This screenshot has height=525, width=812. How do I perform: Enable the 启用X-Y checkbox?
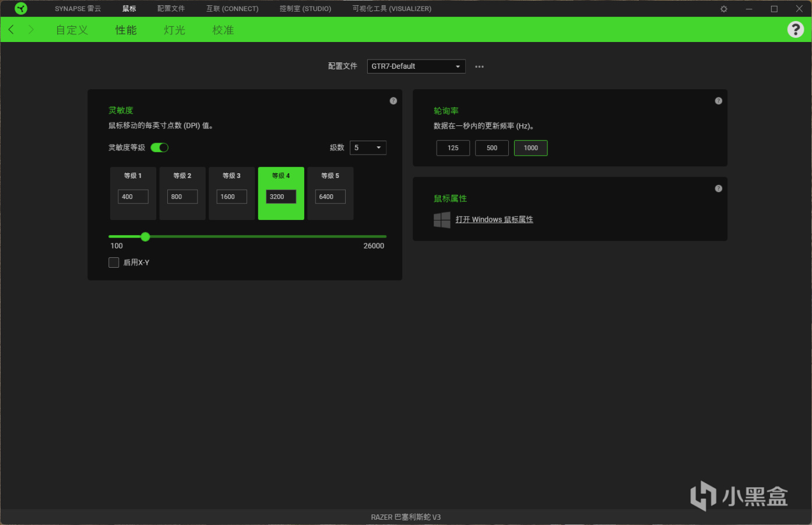coord(114,262)
